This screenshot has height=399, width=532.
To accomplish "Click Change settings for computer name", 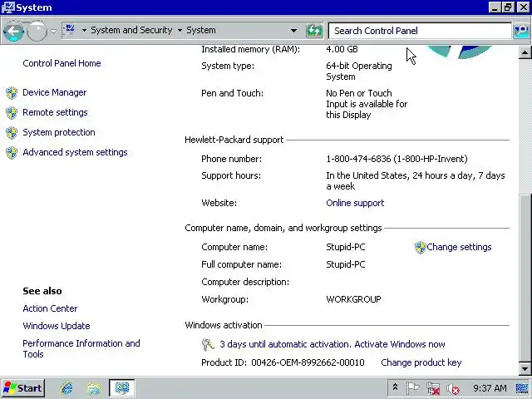I will click(x=459, y=247).
